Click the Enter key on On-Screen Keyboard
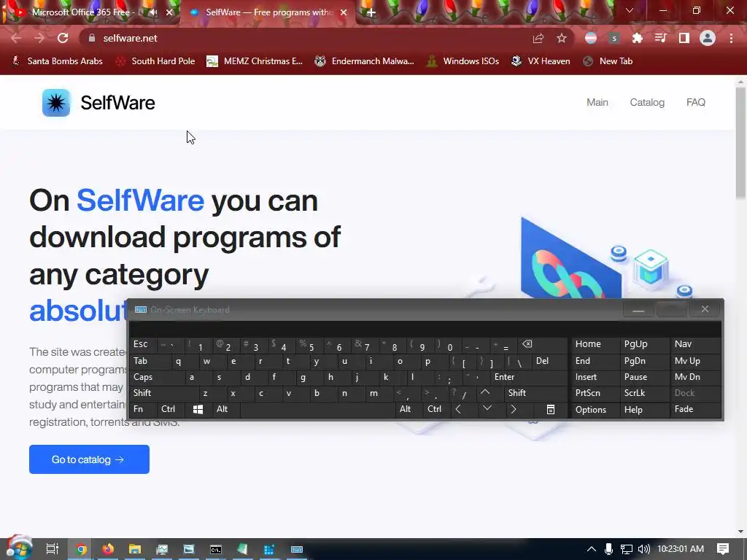Screen dimensions: 747x560 pos(529,377)
